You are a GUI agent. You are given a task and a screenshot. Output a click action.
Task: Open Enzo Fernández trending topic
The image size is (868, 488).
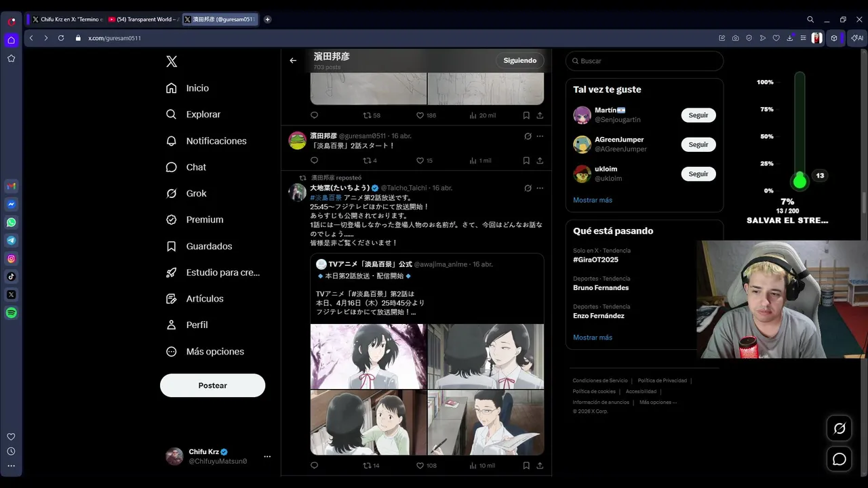pos(599,315)
